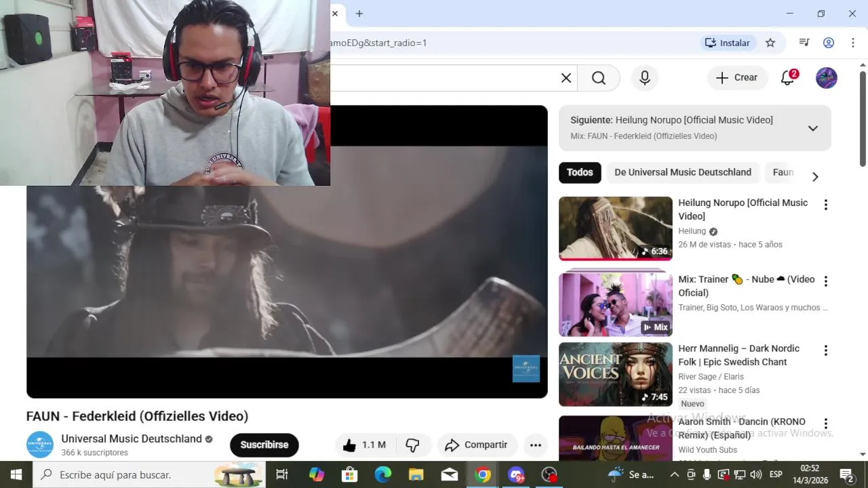The width and height of the screenshot is (868, 488).
Task: Open Microsoft Store from taskbar
Action: click(349, 474)
